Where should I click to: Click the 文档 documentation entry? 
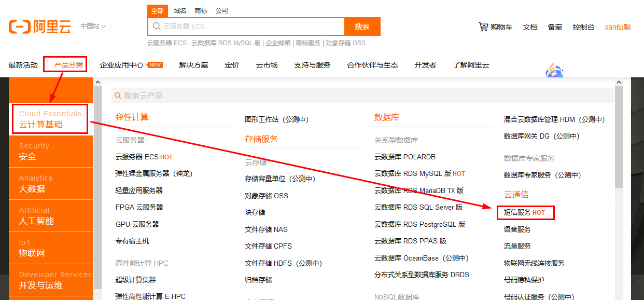pos(530,26)
